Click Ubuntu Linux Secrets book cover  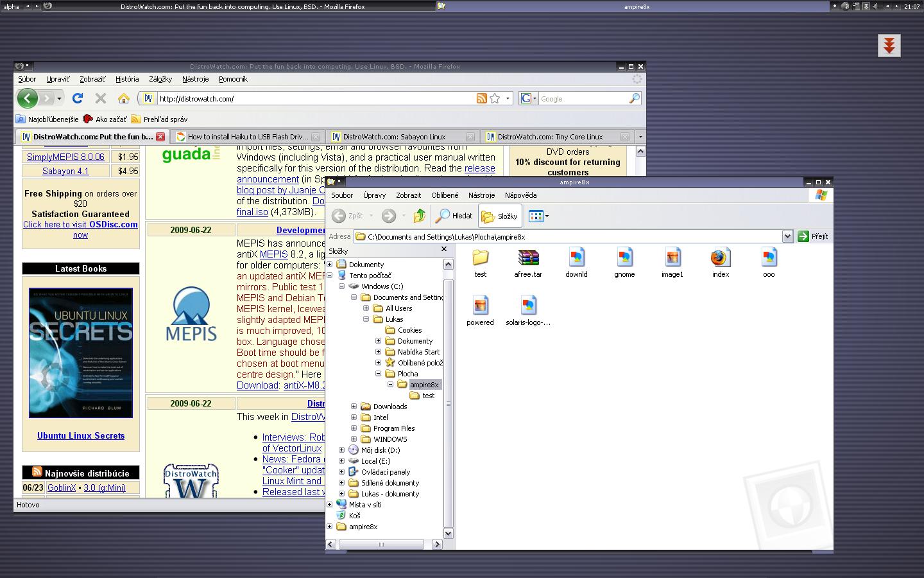pos(81,353)
